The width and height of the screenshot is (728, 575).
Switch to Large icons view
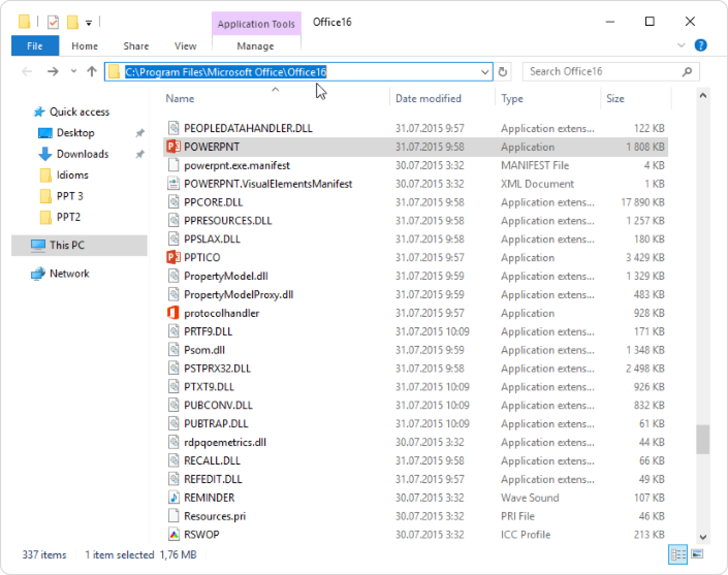697,554
